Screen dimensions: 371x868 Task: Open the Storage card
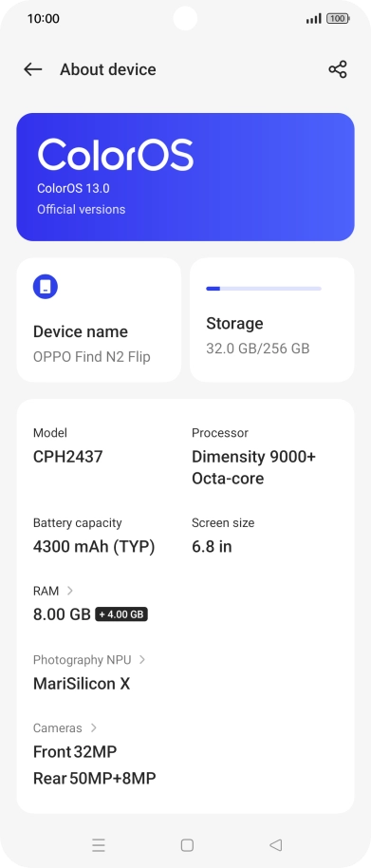272,320
